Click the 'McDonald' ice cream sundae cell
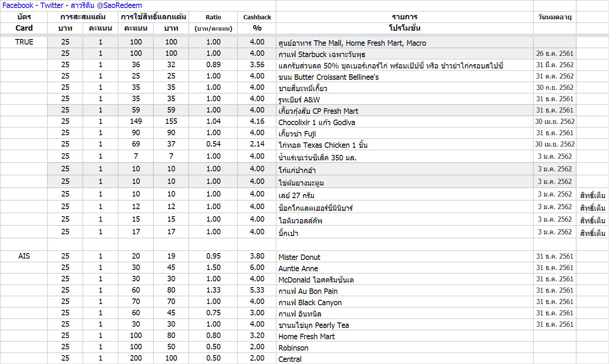This screenshot has height=364, width=609. [405, 279]
